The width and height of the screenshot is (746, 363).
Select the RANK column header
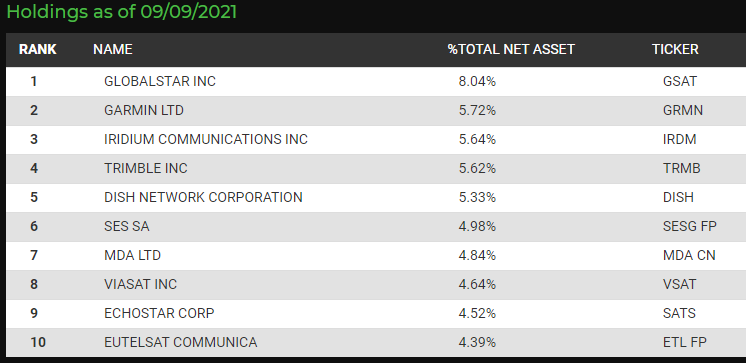(38, 49)
